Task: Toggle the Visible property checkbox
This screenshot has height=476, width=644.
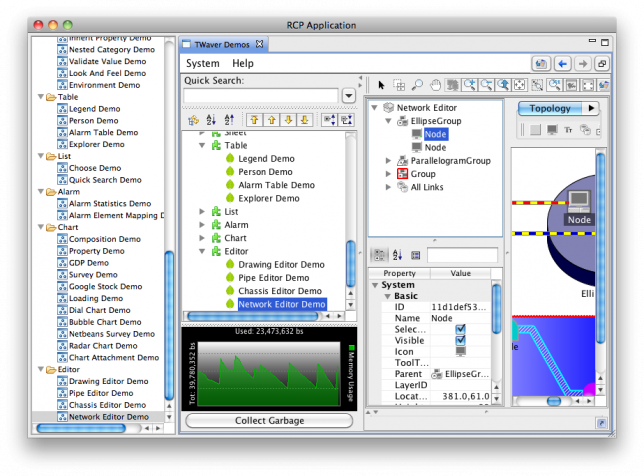Action: (460, 339)
